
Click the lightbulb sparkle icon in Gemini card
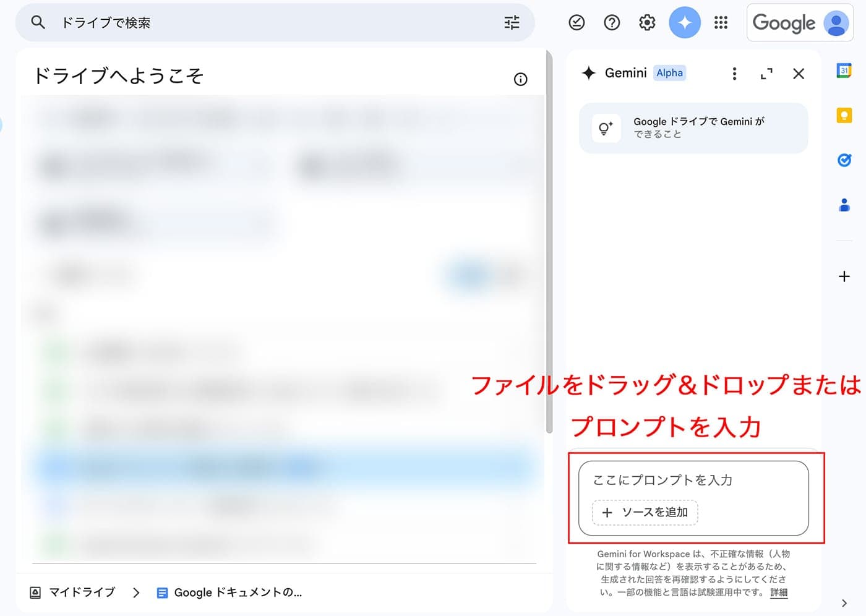[x=606, y=128]
